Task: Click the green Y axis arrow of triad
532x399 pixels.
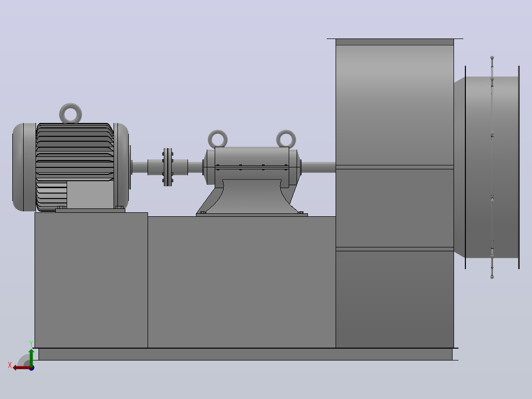Action: point(31,357)
